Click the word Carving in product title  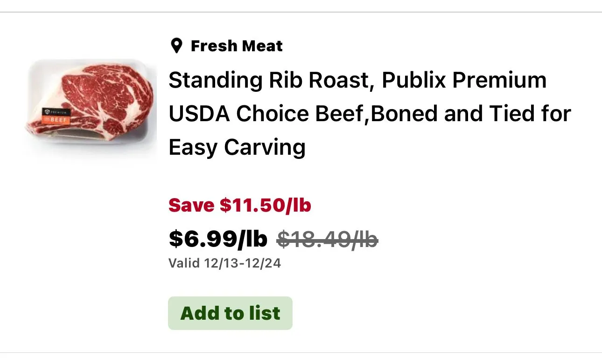coord(265,147)
